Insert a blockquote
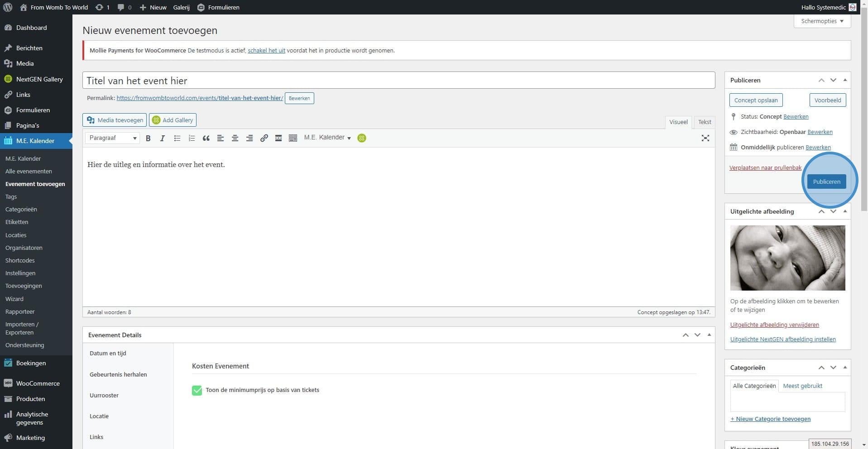The height and width of the screenshot is (449, 868). click(x=206, y=138)
